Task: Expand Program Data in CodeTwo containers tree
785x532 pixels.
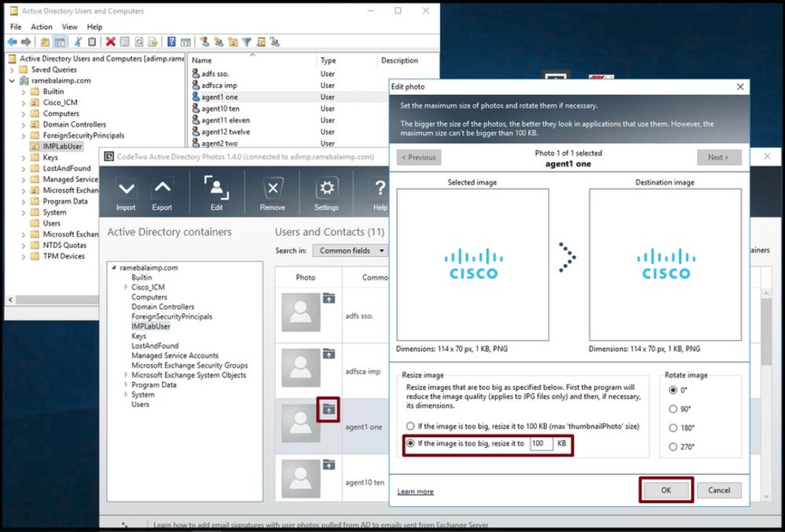Action: click(126, 385)
